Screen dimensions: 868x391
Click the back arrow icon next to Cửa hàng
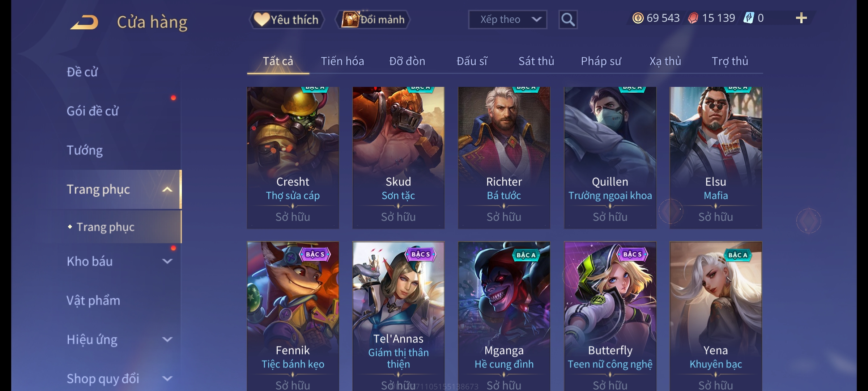click(84, 22)
